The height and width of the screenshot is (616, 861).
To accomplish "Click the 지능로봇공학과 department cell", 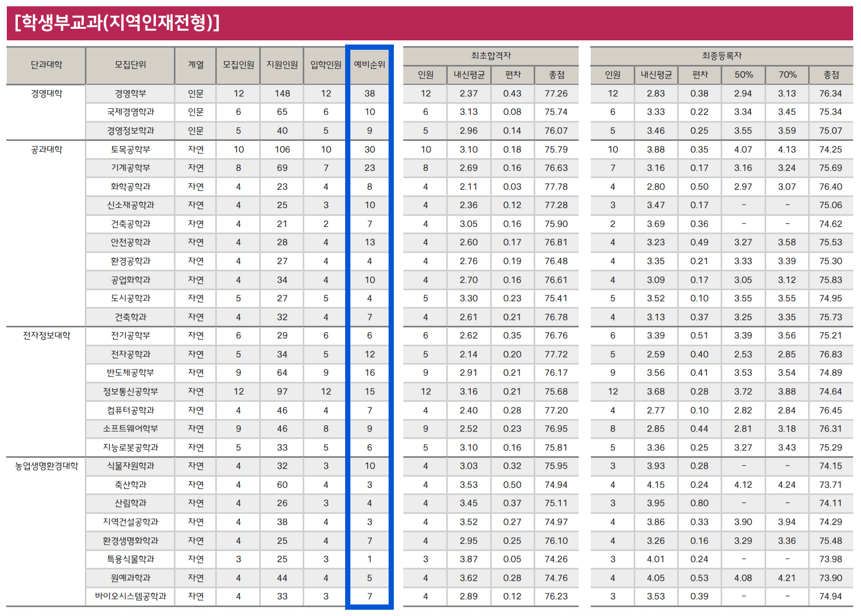I will point(130,448).
